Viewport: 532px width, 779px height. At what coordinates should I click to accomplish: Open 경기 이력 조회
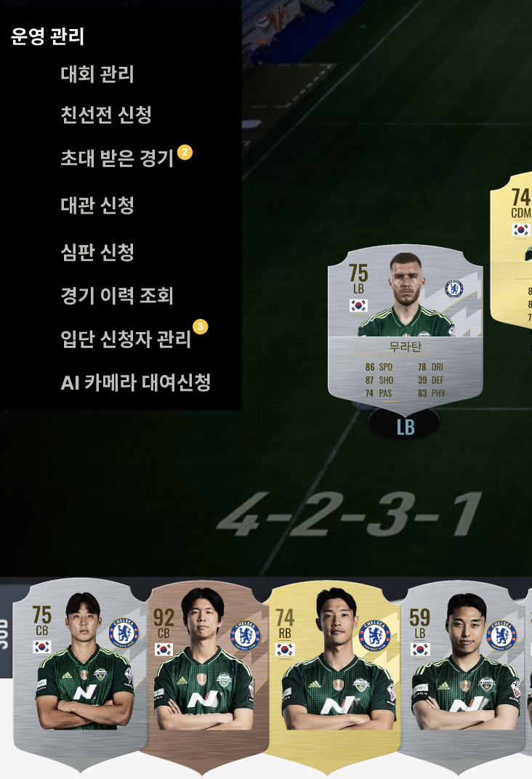click(117, 296)
